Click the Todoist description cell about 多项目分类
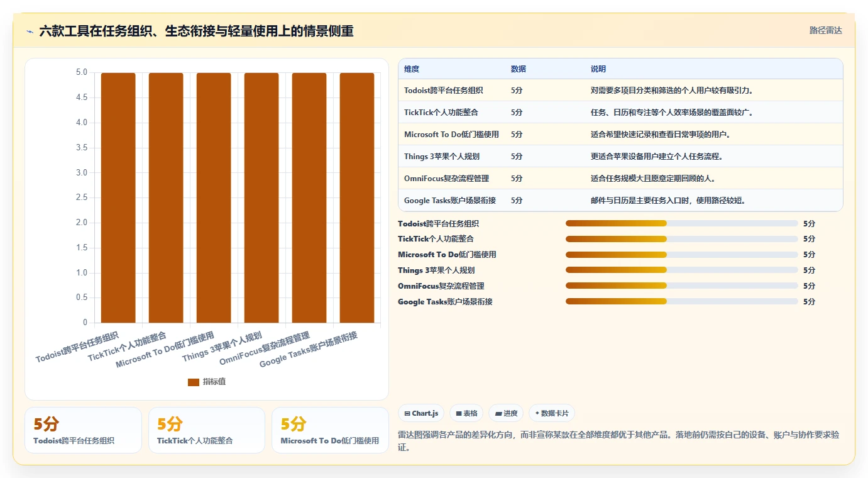The image size is (868, 478). [x=672, y=91]
